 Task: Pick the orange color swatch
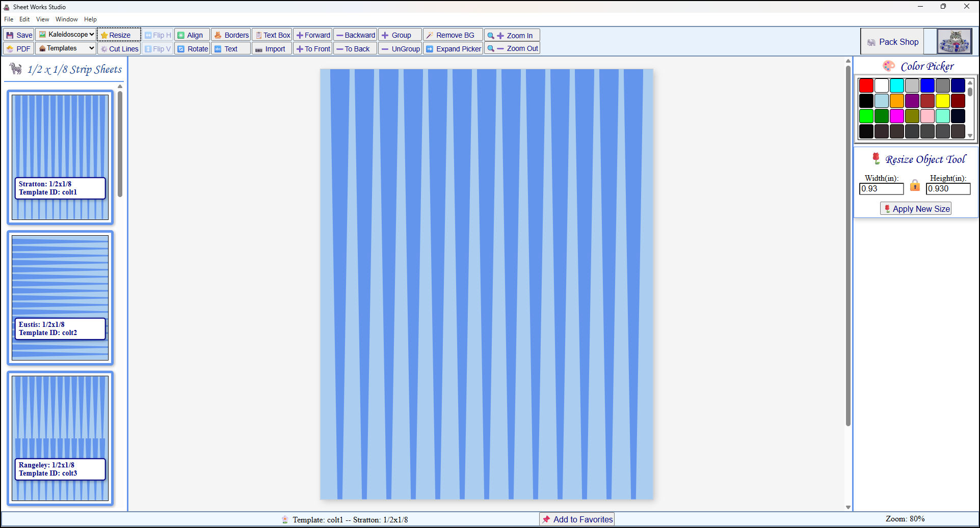(896, 101)
